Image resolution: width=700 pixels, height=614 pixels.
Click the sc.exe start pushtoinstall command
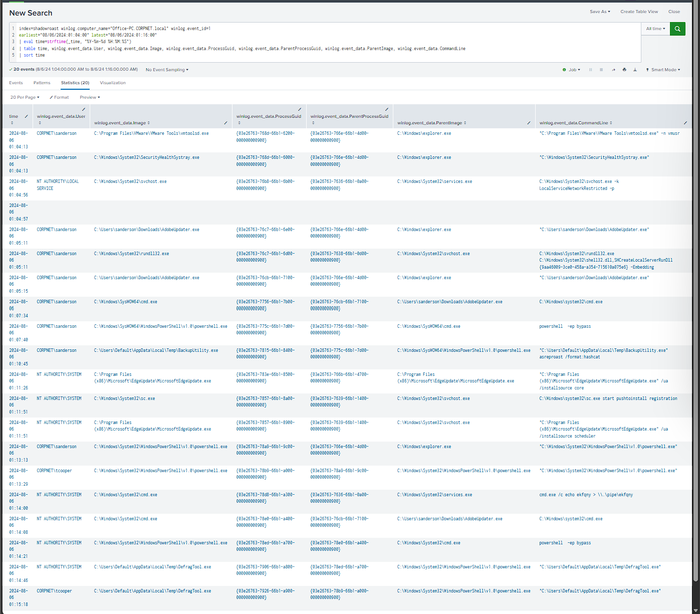coord(608,398)
